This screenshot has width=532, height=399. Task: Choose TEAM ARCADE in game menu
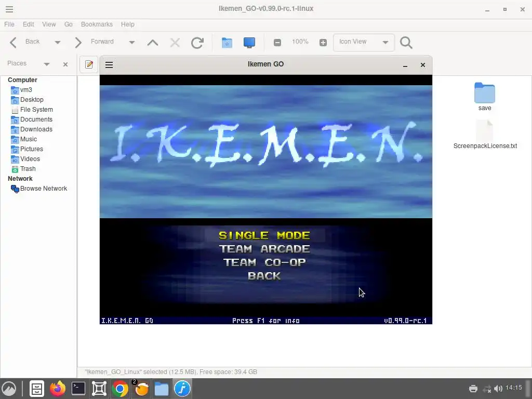tap(264, 249)
